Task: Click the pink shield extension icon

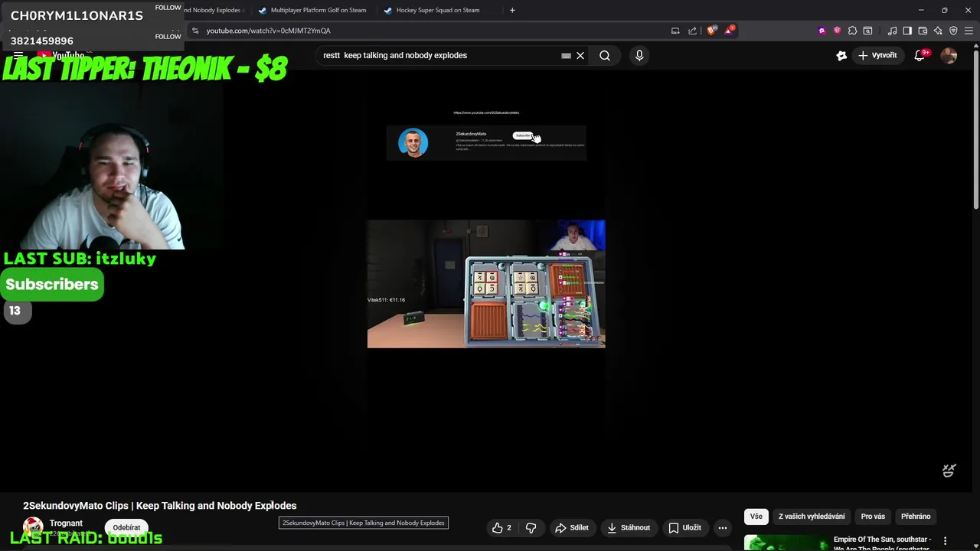Action: pos(837,31)
